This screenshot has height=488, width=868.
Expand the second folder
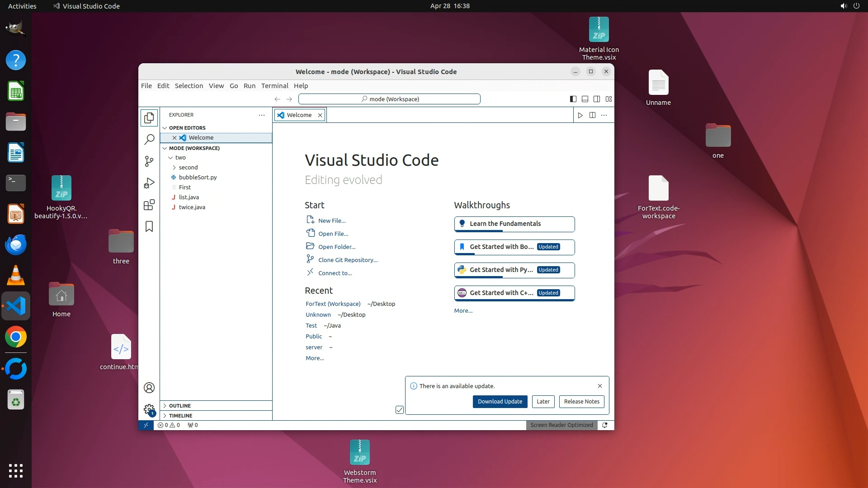pyautogui.click(x=188, y=168)
